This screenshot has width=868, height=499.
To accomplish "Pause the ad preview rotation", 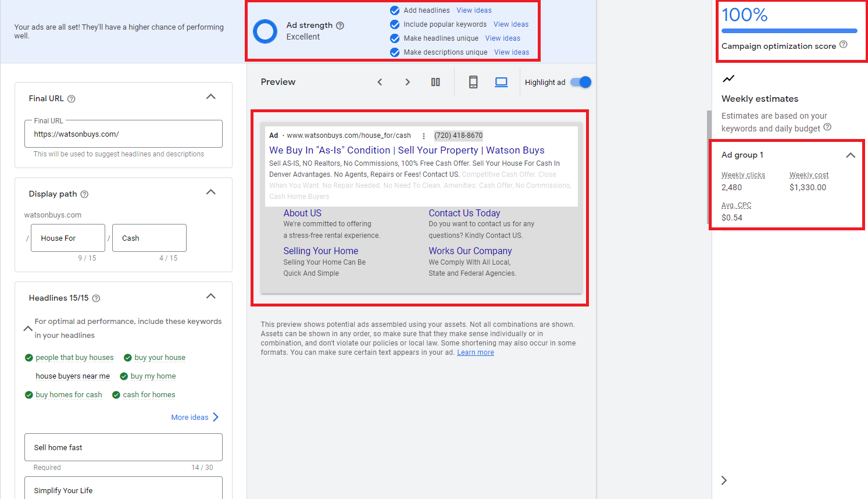I will 435,82.
